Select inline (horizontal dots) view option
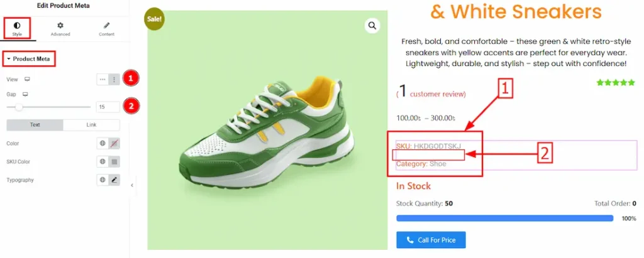Screen dimensions: 644x258 point(103,80)
